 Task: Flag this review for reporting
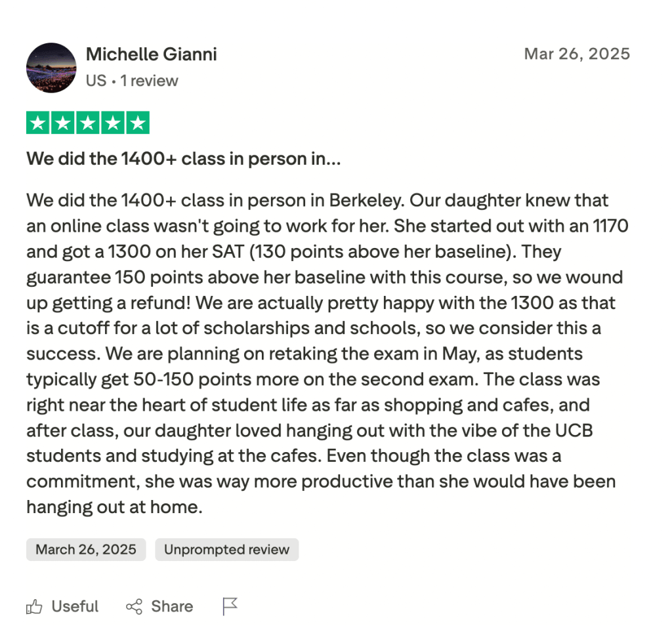[229, 606]
